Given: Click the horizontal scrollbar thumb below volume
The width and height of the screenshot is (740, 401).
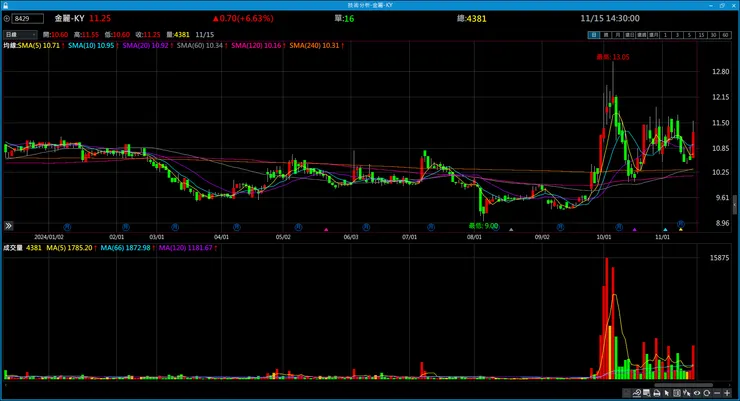Looking at the screenshot, I should coord(683,385).
